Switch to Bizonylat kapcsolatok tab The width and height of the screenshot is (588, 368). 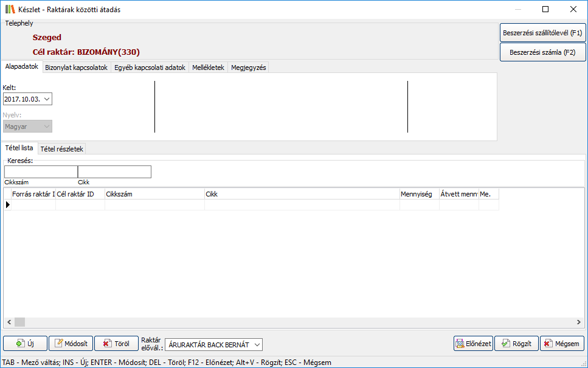click(x=76, y=68)
